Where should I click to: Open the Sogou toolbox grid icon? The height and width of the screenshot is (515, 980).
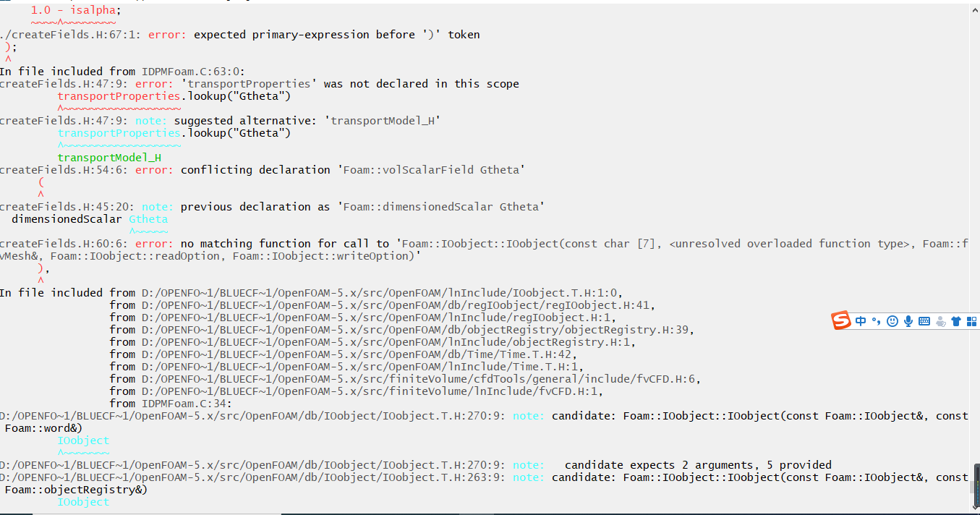coord(971,321)
